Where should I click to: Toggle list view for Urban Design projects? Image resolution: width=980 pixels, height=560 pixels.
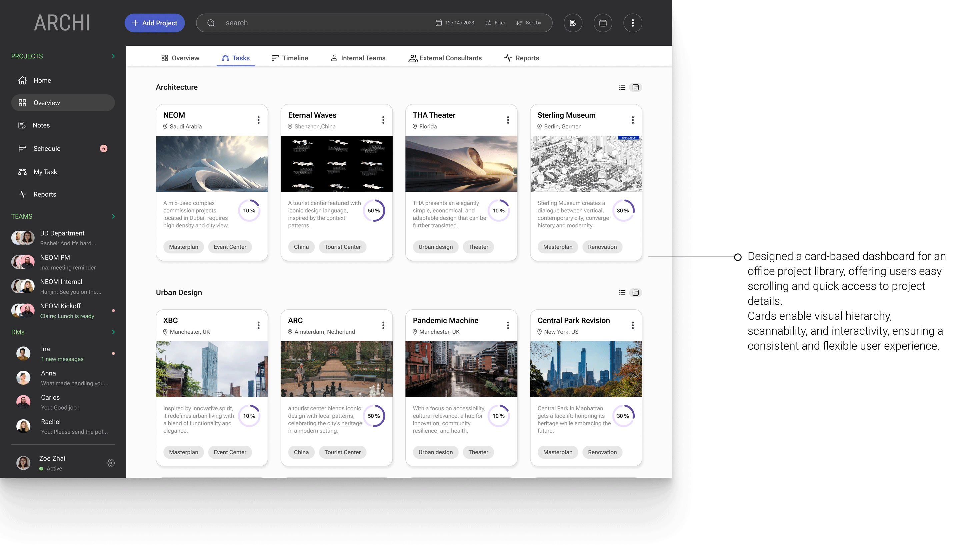coord(622,292)
